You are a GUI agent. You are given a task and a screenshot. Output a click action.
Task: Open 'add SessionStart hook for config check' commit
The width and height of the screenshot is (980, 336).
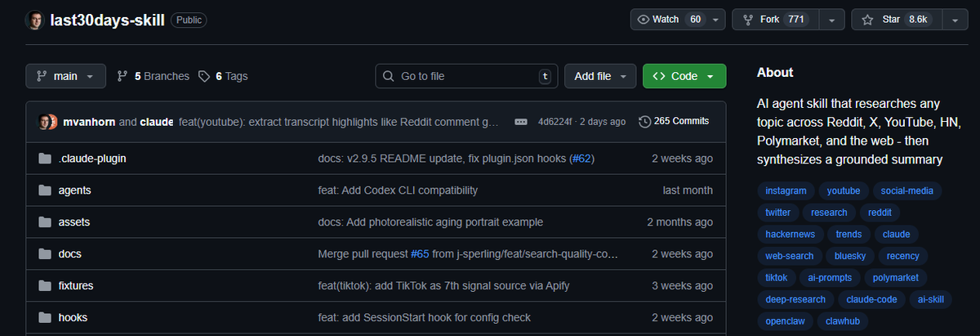(x=424, y=317)
